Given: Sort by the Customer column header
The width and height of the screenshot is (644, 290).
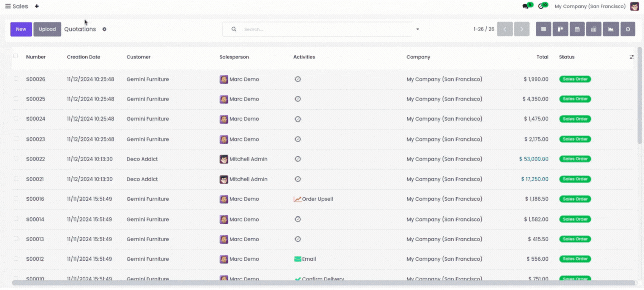Looking at the screenshot, I should point(139,57).
